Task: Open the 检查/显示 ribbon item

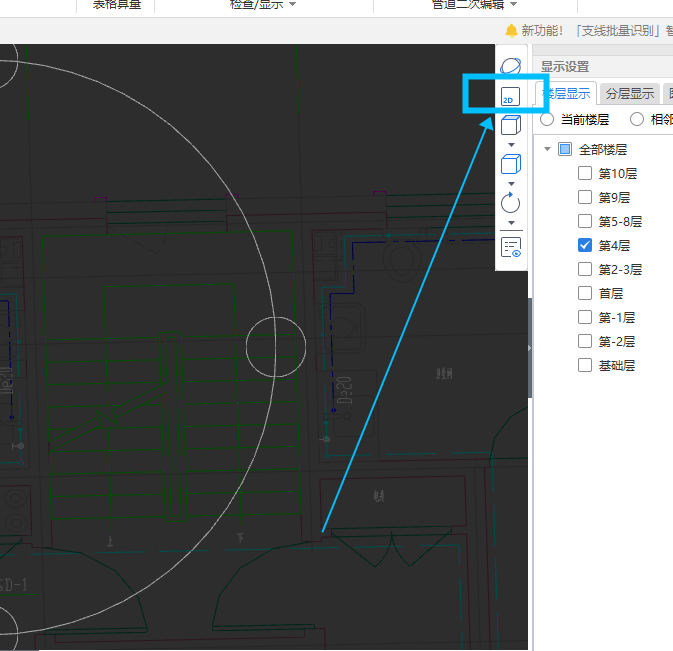Action: click(257, 4)
